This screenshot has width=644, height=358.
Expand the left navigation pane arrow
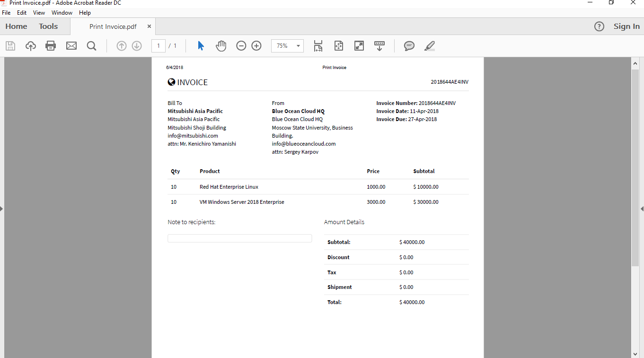tap(2, 209)
